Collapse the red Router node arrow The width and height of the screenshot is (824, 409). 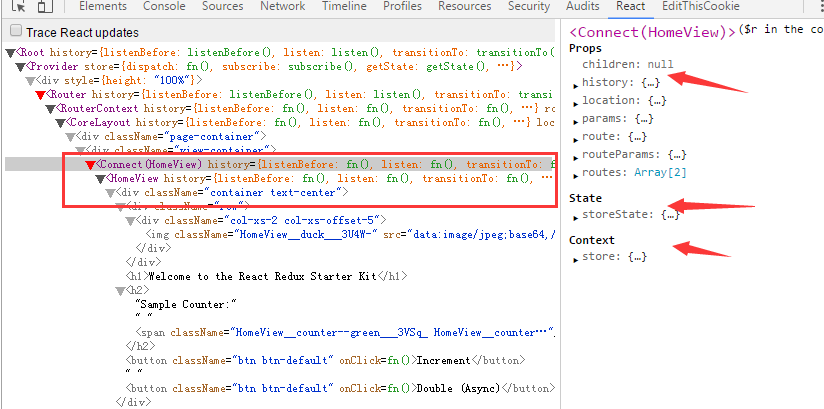pyautogui.click(x=40, y=94)
